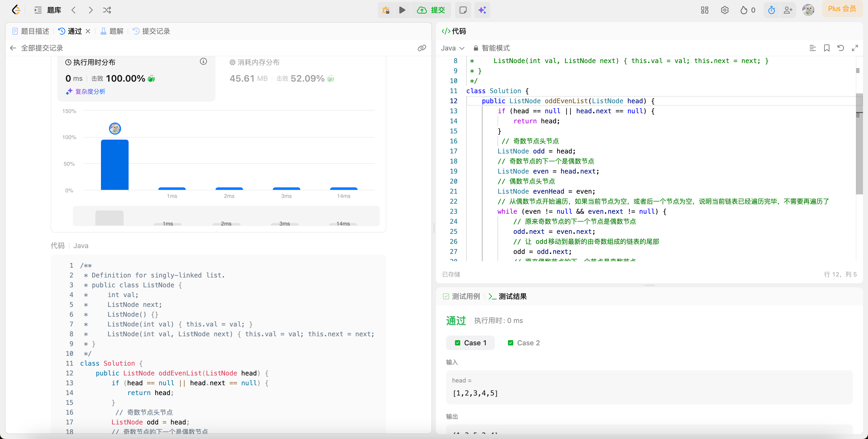Screen dimensions: 868x439
Task: Reset code with undo arrow icon
Action: coord(840,48)
